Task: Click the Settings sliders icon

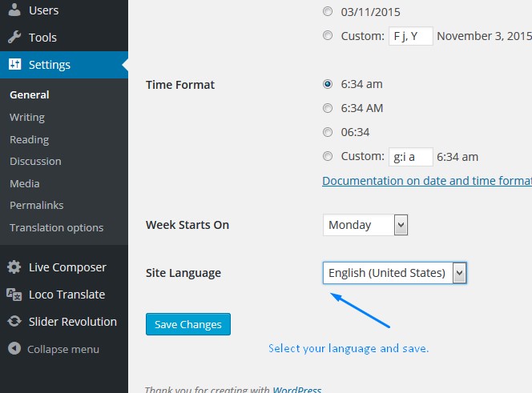Action: click(x=14, y=65)
